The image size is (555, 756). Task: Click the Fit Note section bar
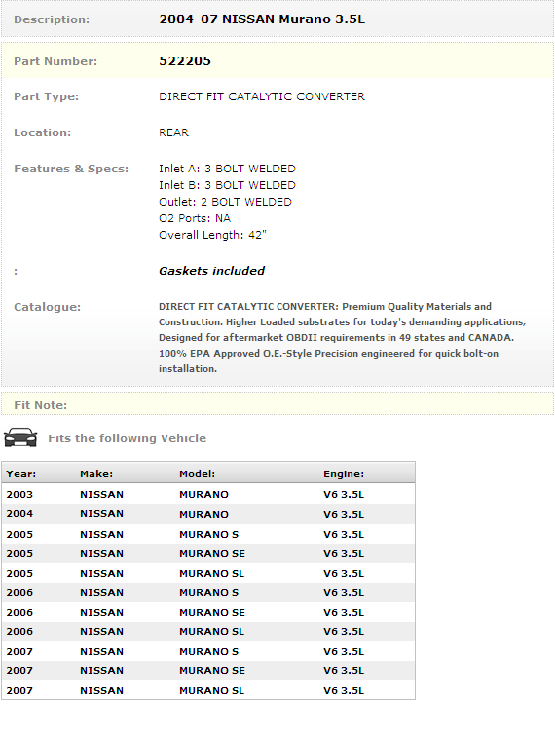point(277,404)
